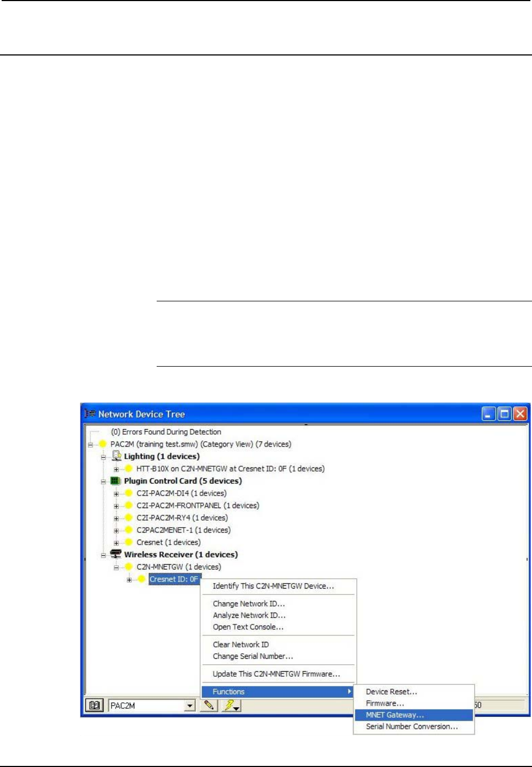Close the Network Device Tree window
Viewport: 532px width, 767px height.
click(x=521, y=414)
